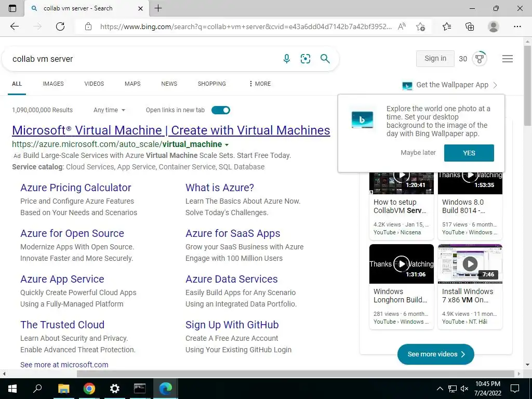This screenshot has height=399, width=532.
Task: Click the Sign in button
Action: pyautogui.click(x=435, y=59)
